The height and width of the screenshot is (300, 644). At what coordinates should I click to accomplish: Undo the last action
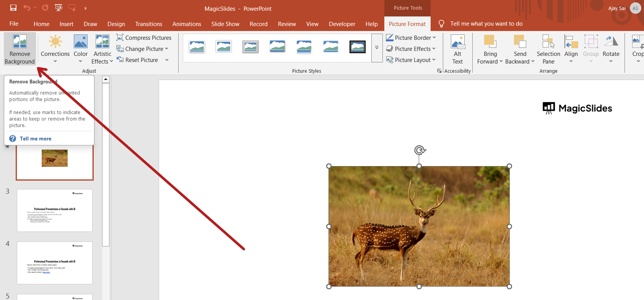point(26,8)
